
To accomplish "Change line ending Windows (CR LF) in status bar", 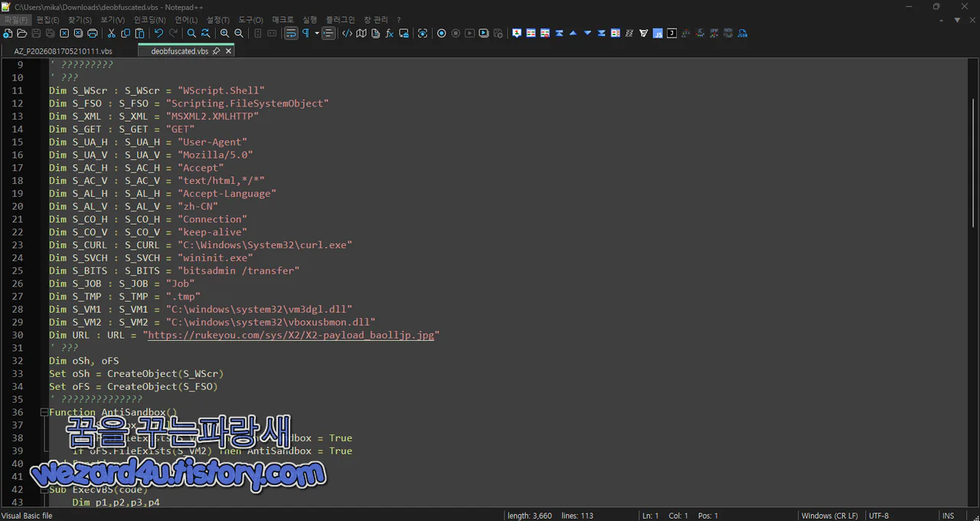I will coord(829,516).
